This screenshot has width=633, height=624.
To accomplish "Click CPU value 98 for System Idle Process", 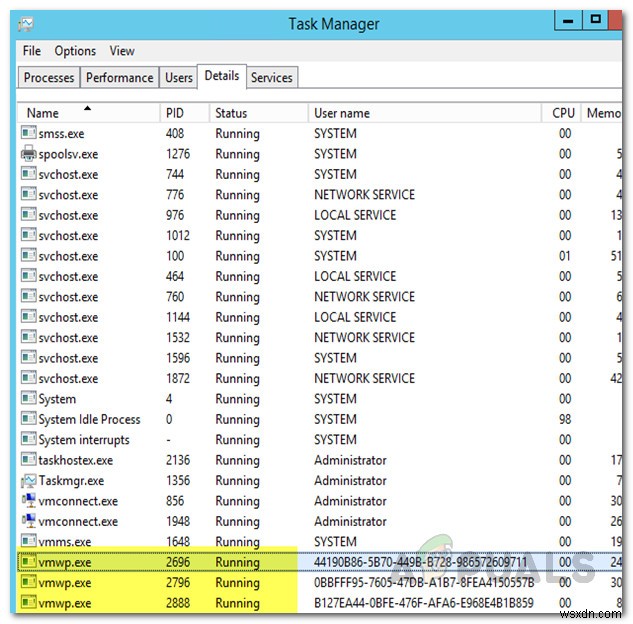I will [565, 419].
